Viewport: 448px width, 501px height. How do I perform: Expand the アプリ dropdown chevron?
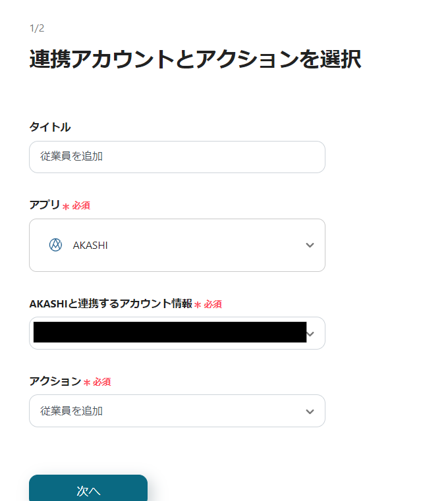pyautogui.click(x=310, y=245)
